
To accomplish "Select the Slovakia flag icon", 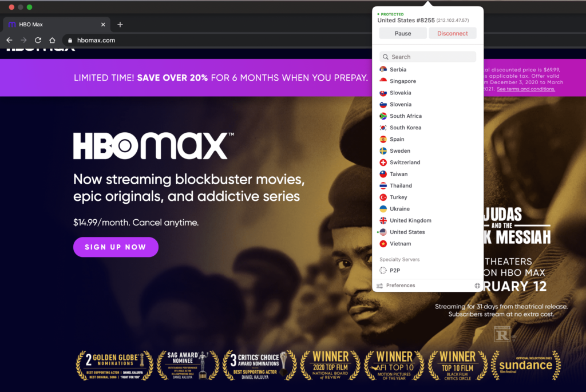I will coord(383,93).
